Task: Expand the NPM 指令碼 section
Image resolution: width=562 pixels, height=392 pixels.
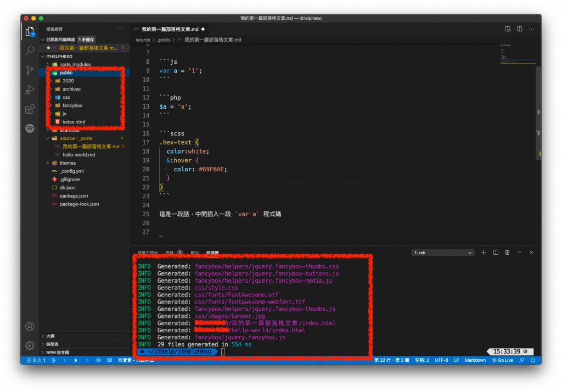Action: click(43, 352)
